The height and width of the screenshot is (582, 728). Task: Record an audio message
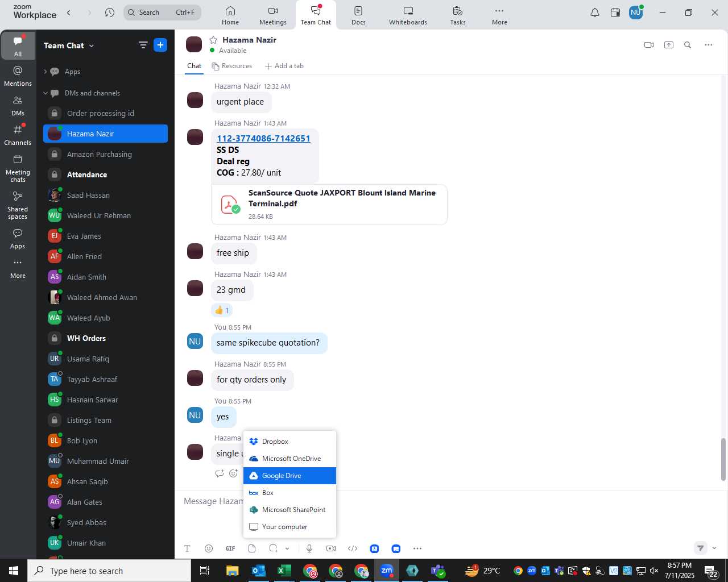click(309, 548)
